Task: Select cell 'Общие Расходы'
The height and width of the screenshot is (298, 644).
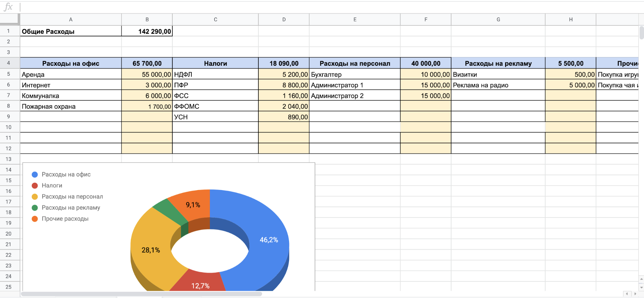Action: (71, 31)
